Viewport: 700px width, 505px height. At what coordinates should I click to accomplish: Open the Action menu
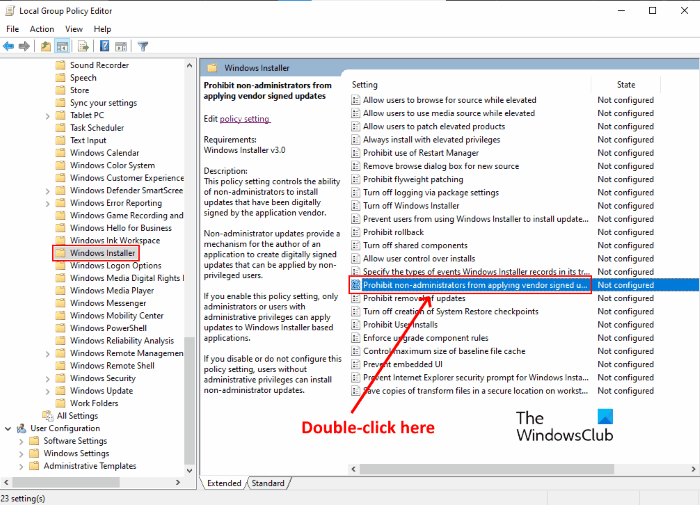(42, 29)
